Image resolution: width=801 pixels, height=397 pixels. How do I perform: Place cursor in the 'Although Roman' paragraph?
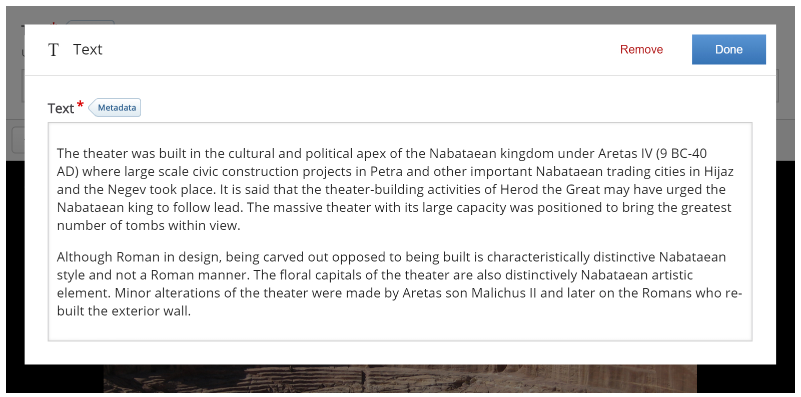398,284
